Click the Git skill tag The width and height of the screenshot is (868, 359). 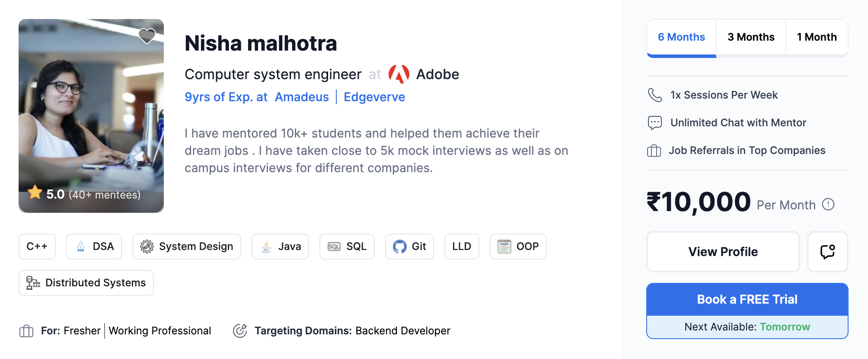point(409,247)
